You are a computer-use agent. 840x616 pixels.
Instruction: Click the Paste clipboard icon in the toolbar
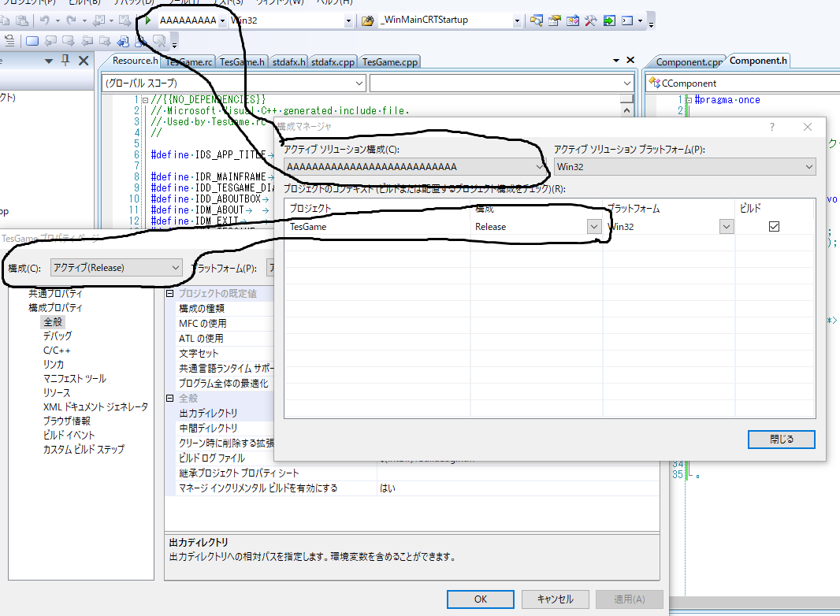(22, 20)
